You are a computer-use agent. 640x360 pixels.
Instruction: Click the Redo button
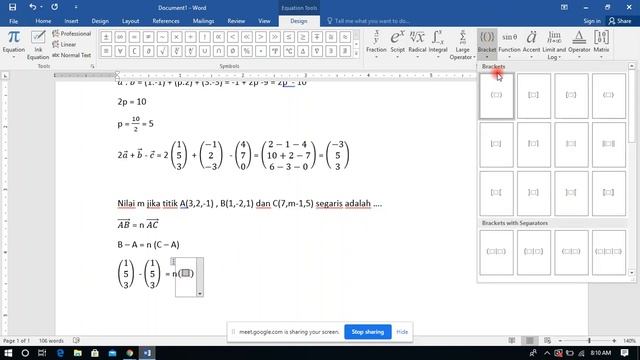coord(54,7)
